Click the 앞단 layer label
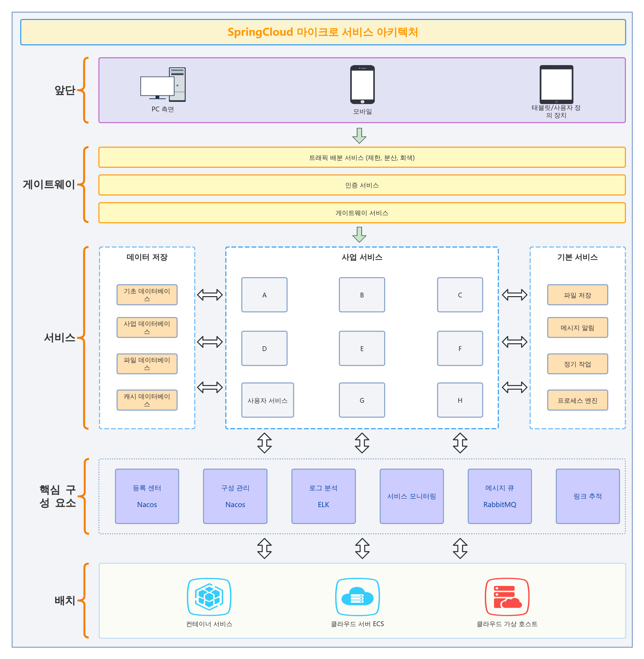 (65, 90)
